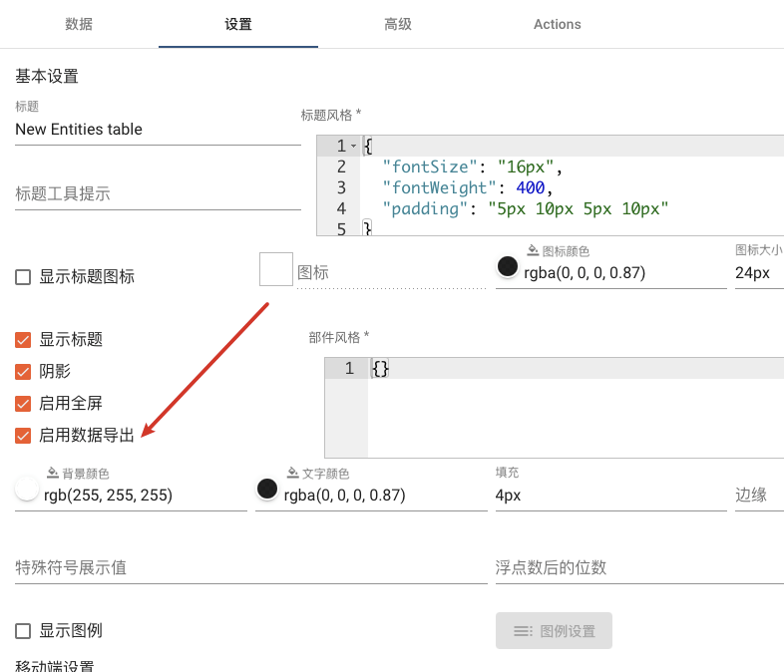Enable the 显示标题图标 checkbox

click(23, 277)
